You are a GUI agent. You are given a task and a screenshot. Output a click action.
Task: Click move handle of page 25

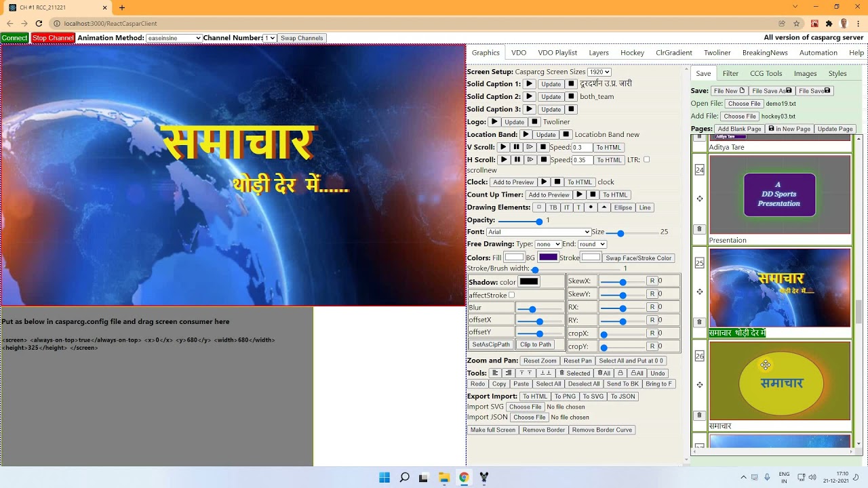click(x=700, y=292)
